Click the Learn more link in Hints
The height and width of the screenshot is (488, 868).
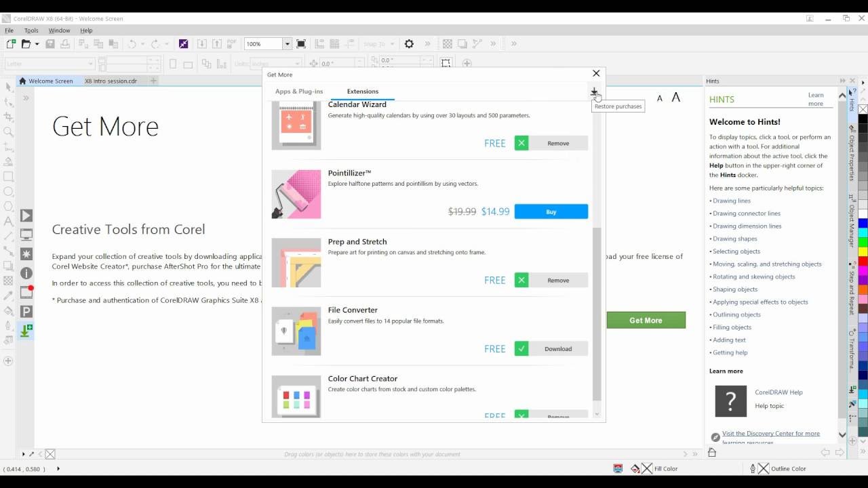point(816,100)
